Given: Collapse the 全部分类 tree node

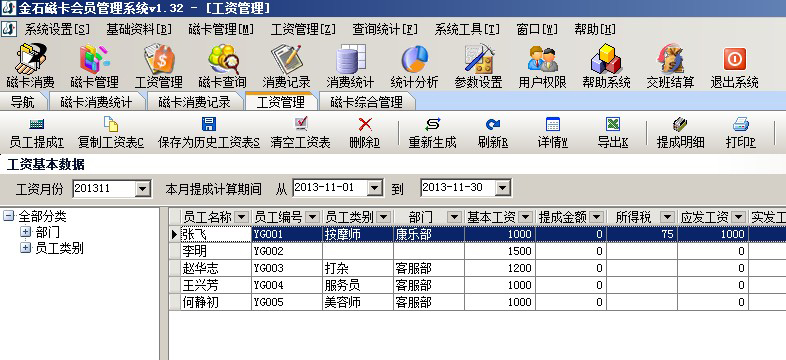Looking at the screenshot, I should [9, 216].
